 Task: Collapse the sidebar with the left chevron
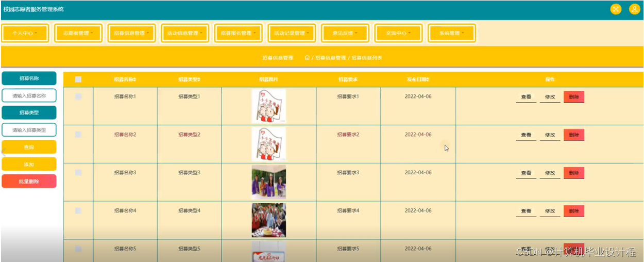coord(3,152)
